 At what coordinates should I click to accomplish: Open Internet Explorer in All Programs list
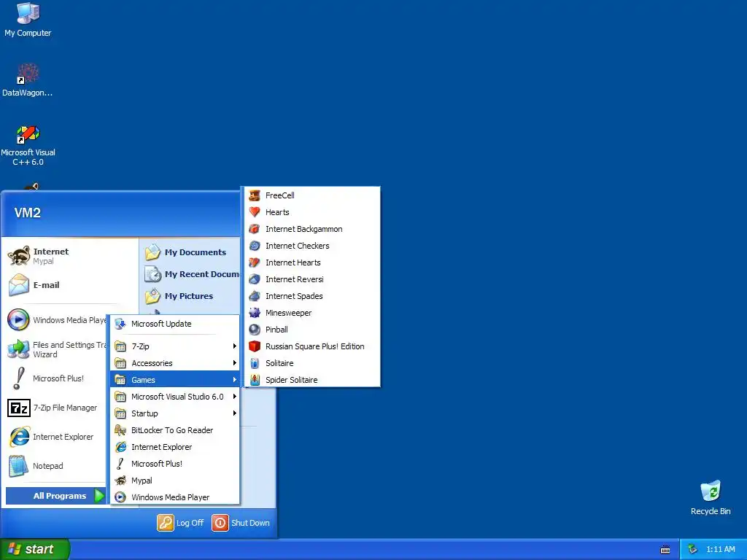(x=175, y=447)
